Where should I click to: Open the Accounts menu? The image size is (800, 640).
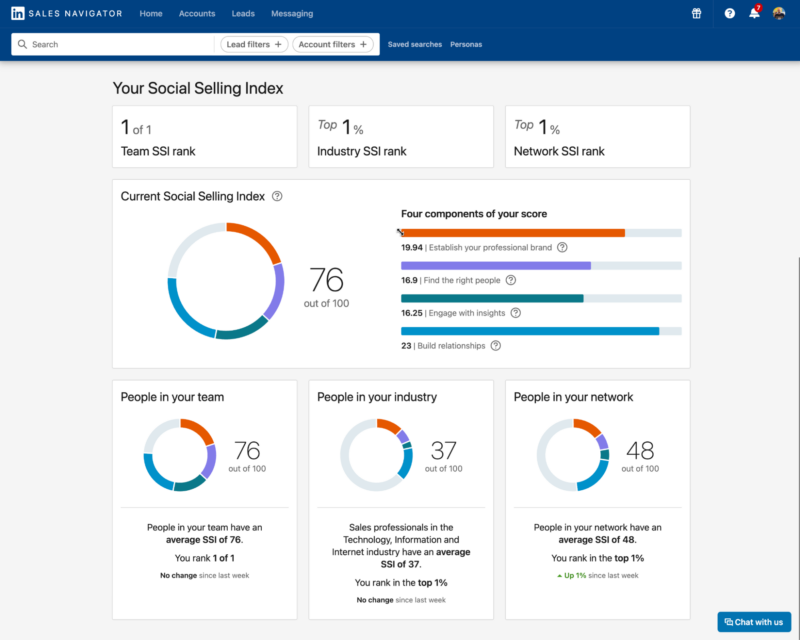tap(197, 14)
